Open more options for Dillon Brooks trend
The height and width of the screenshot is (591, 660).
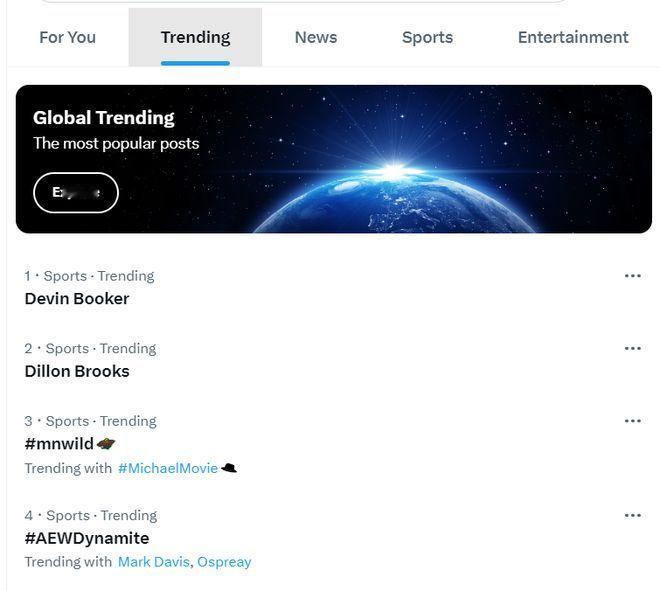(x=632, y=349)
